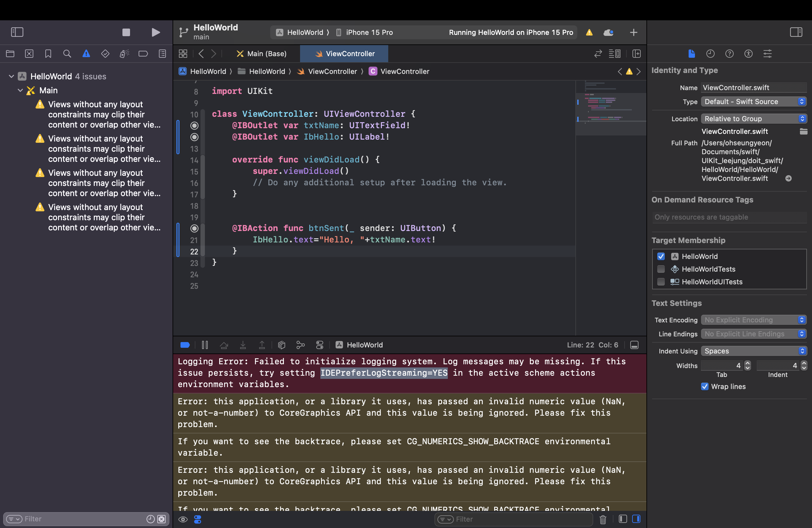Screen dimensions: 812x528
Task: Toggle the navigator sidebar
Action: coord(17,32)
